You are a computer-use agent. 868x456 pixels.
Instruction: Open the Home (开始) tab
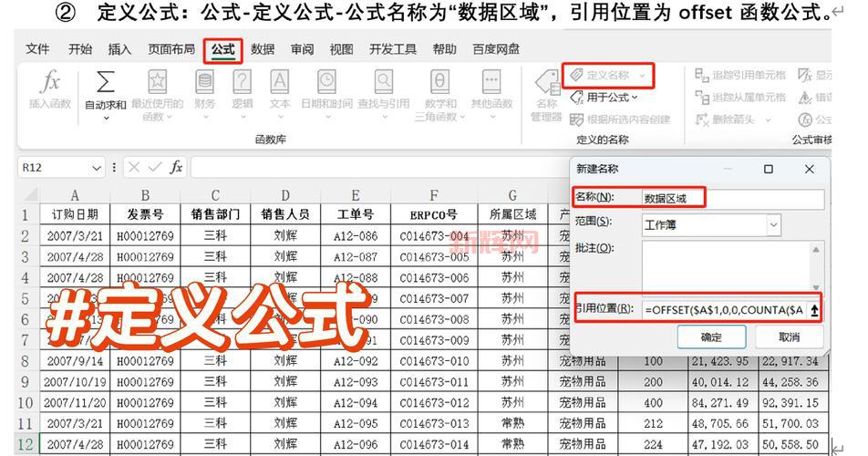coord(80,49)
